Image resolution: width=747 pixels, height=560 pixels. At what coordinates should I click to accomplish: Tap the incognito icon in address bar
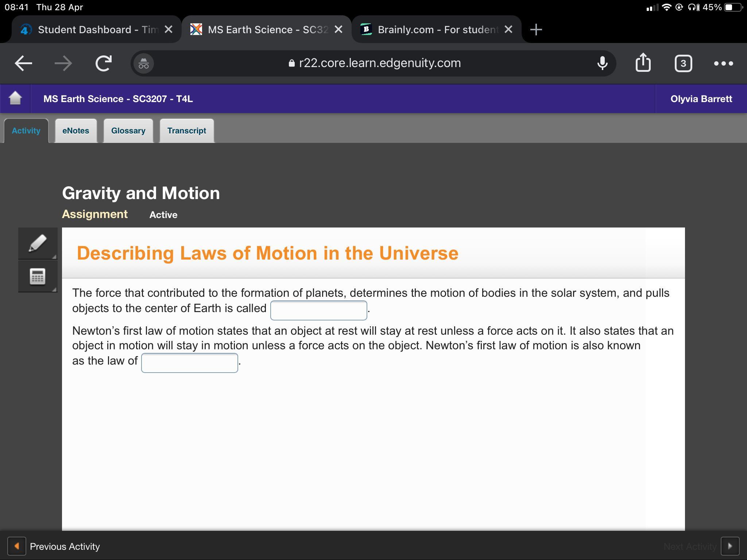pyautogui.click(x=144, y=63)
